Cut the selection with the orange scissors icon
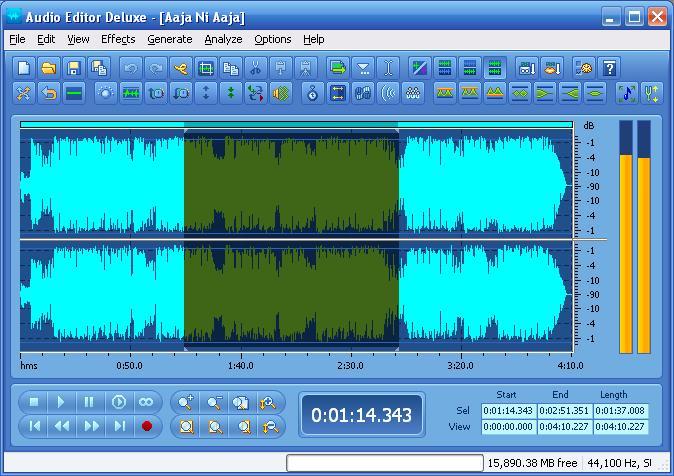The width and height of the screenshot is (674, 476). (181, 68)
